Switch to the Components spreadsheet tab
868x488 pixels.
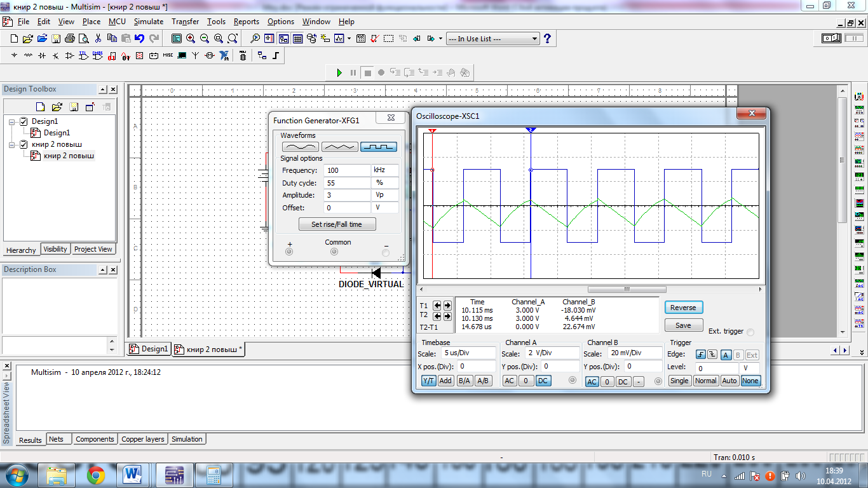click(x=95, y=439)
